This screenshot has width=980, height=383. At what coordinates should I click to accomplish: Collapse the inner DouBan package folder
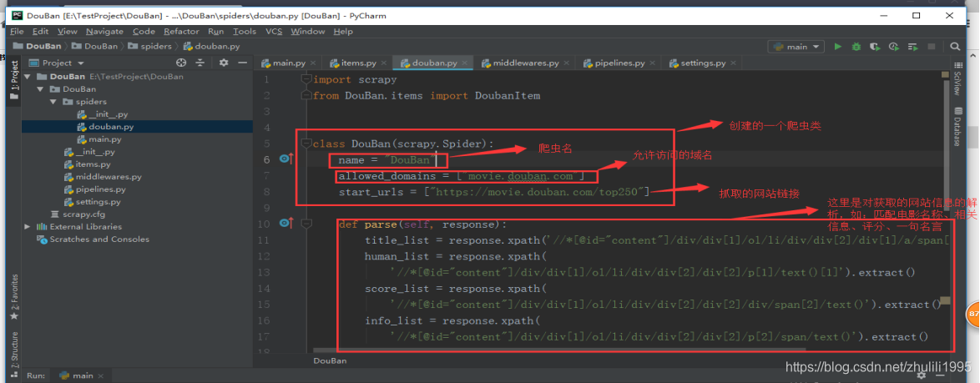click(40, 89)
